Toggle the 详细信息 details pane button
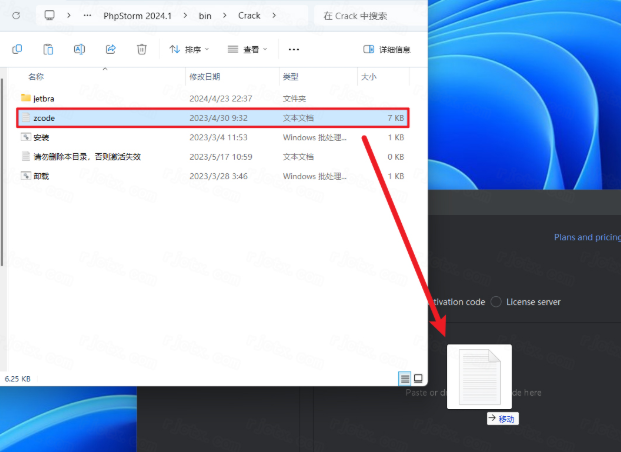 coord(387,49)
